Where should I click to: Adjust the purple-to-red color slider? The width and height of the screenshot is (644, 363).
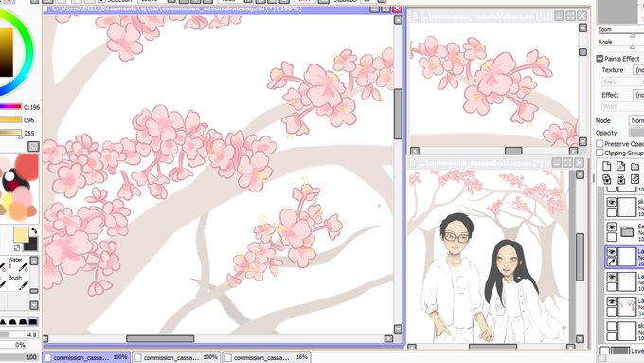(10, 107)
